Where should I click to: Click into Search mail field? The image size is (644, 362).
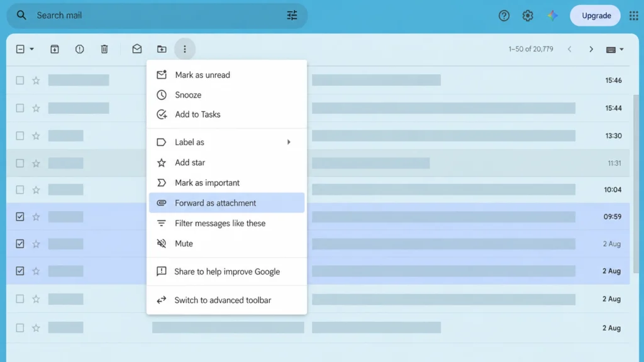tap(156, 16)
